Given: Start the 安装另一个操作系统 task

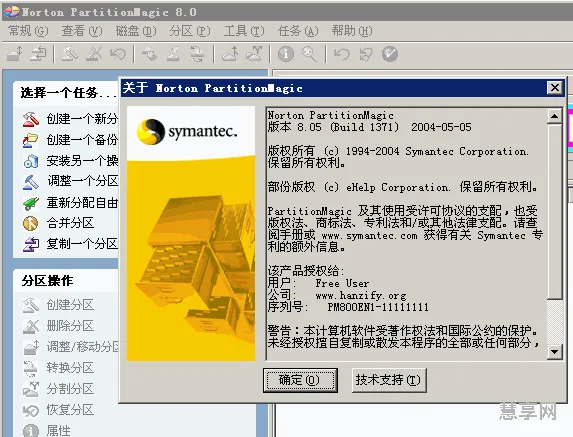Looking at the screenshot, I should point(70,160).
